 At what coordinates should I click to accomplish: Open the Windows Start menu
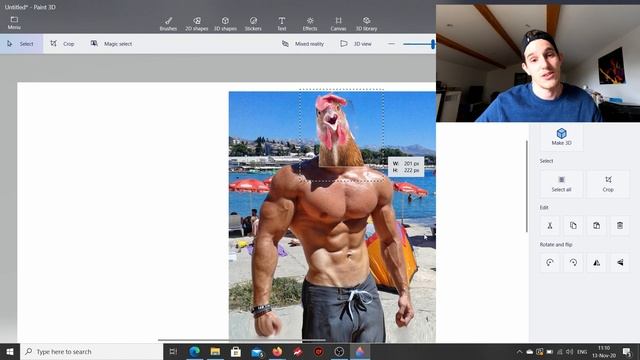click(x=10, y=351)
